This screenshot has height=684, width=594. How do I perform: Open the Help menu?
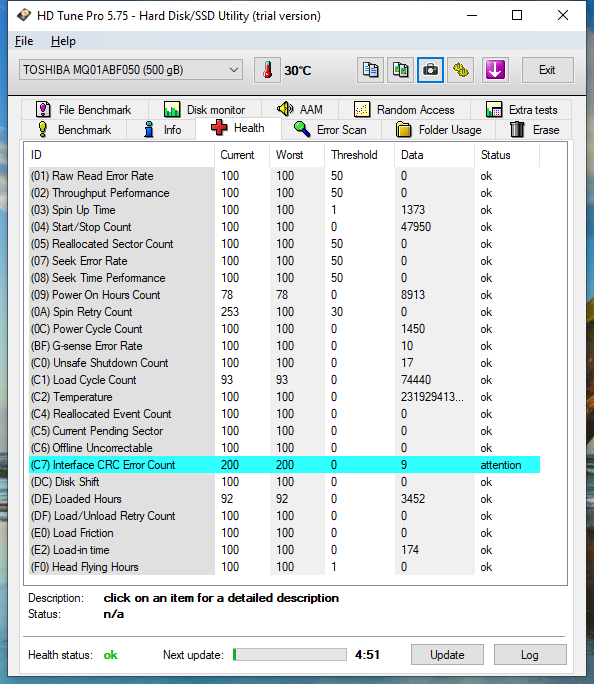pos(63,41)
